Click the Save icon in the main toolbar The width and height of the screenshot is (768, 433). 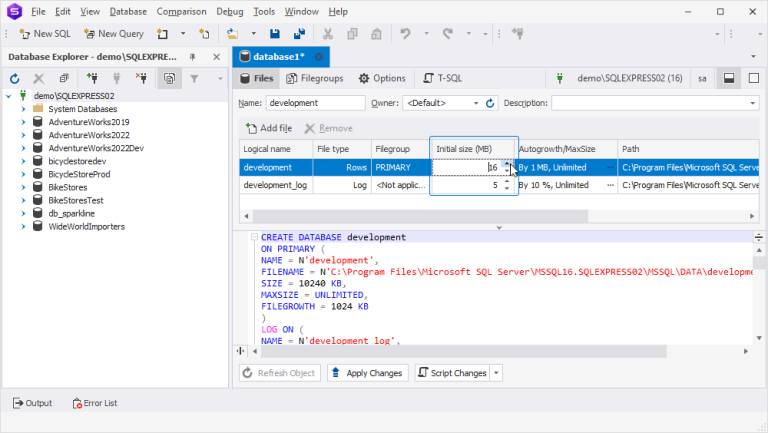273,33
